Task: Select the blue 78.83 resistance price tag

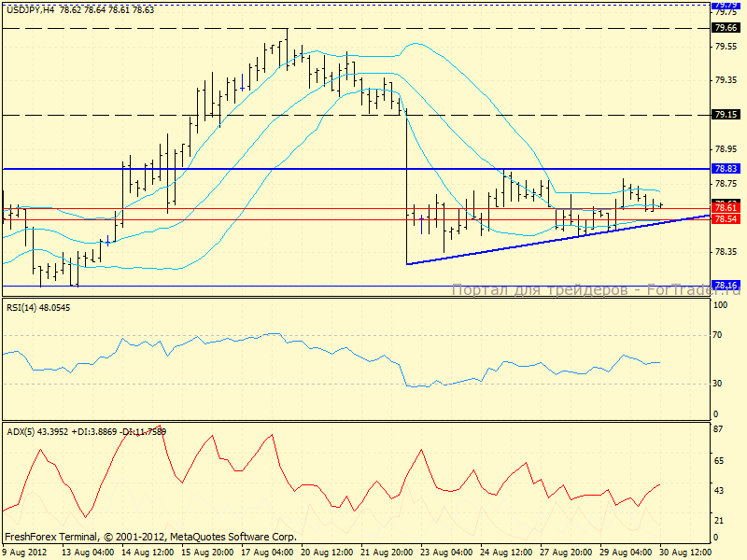Action: click(x=726, y=169)
